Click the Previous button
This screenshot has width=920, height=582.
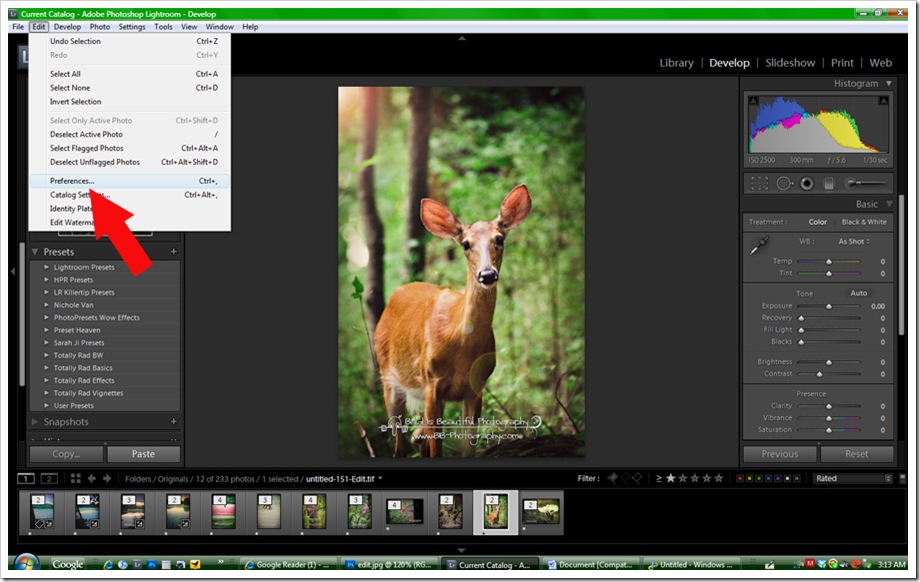click(x=780, y=454)
